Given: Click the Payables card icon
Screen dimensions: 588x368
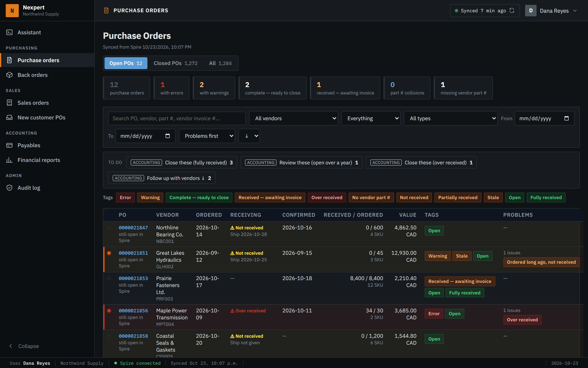Looking at the screenshot, I should [9, 145].
